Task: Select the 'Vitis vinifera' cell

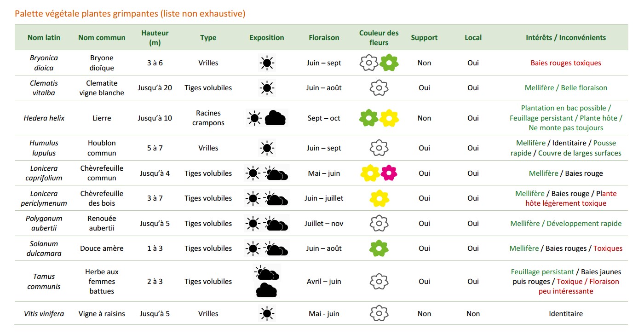Action: [44, 313]
